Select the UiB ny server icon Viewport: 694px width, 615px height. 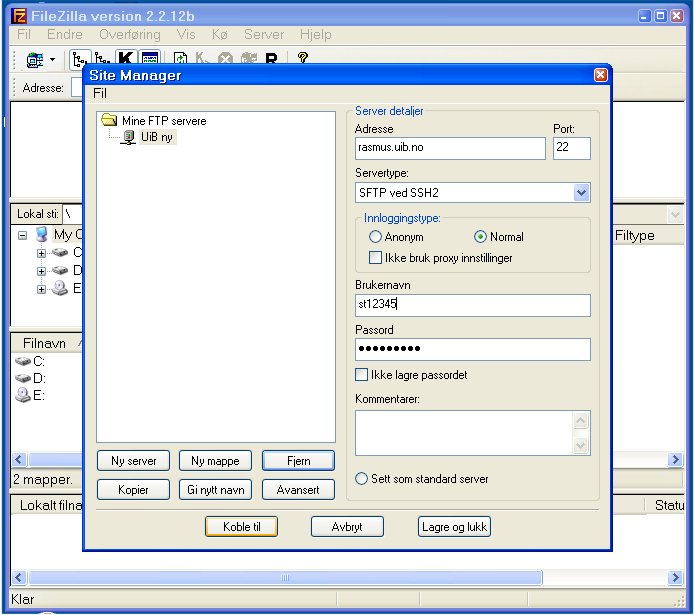pyautogui.click(x=128, y=137)
